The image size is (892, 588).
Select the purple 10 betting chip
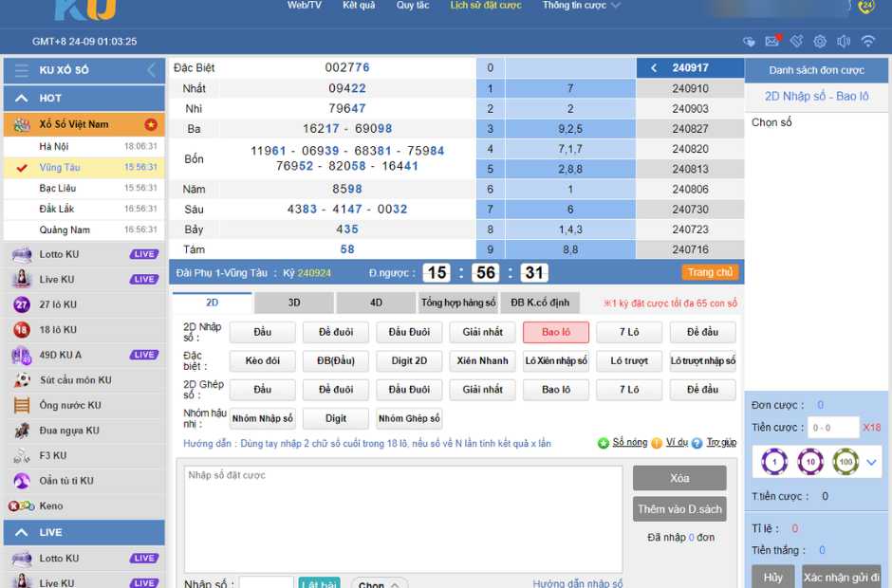(x=810, y=462)
